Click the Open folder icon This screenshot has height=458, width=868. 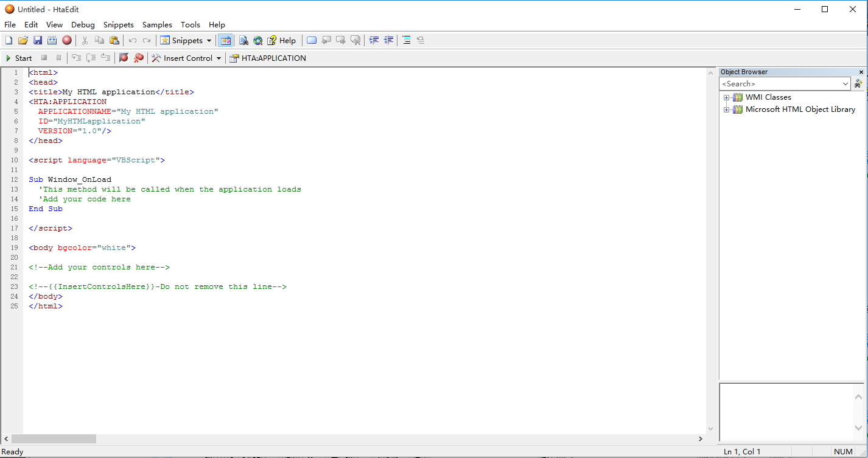click(x=23, y=40)
